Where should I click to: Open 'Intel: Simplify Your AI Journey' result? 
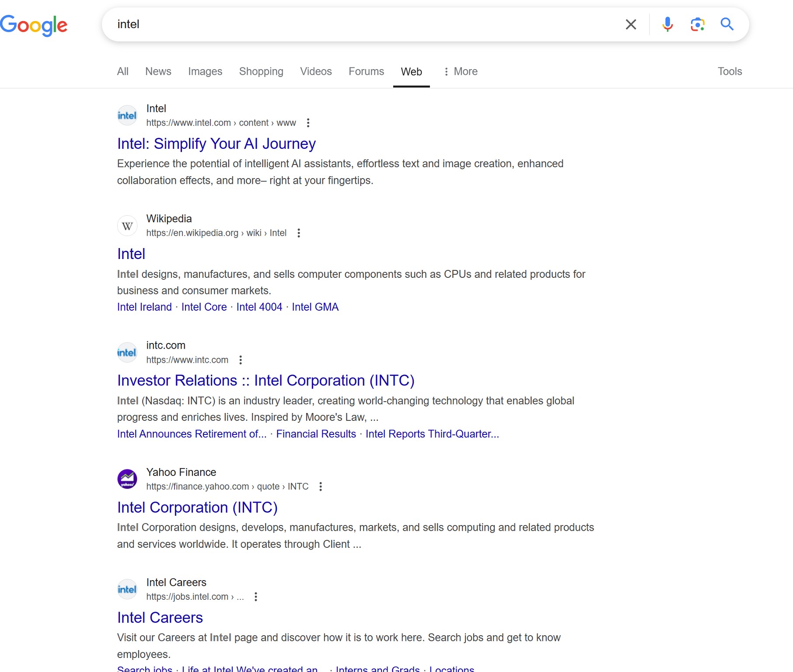click(x=217, y=144)
